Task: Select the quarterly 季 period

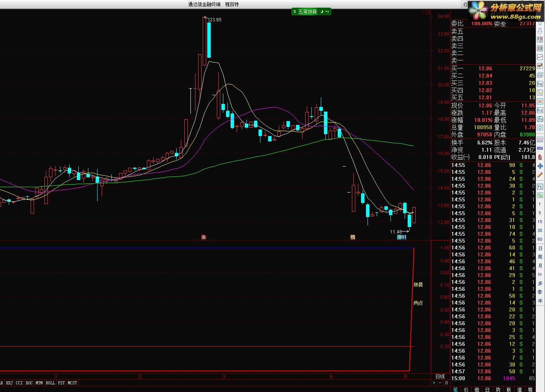Action: tap(540, 292)
